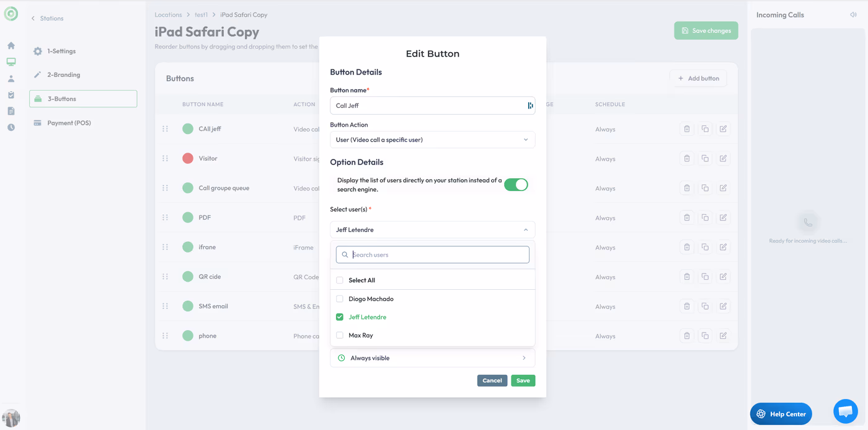Edit the ifrane button row
The image size is (868, 430).
(723, 247)
